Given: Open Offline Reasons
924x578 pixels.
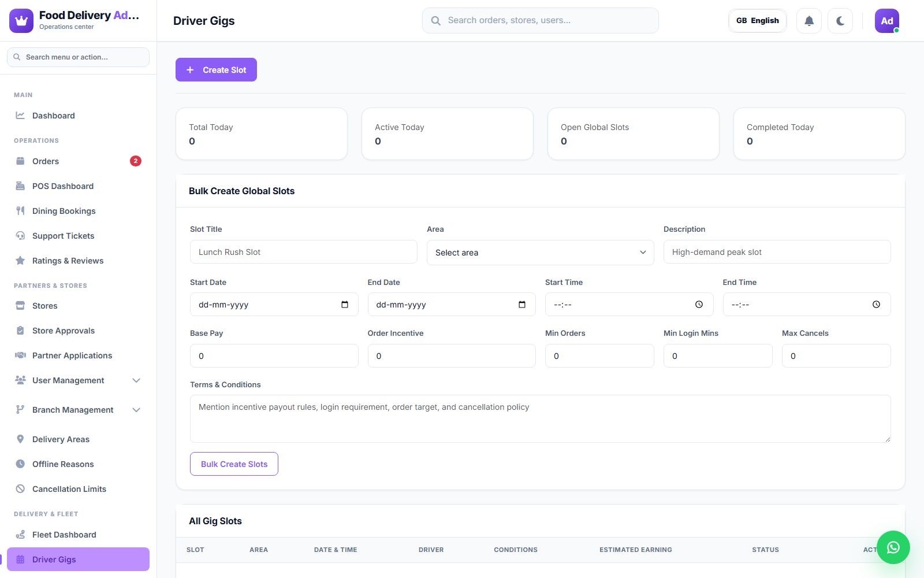Looking at the screenshot, I should 78,464.
